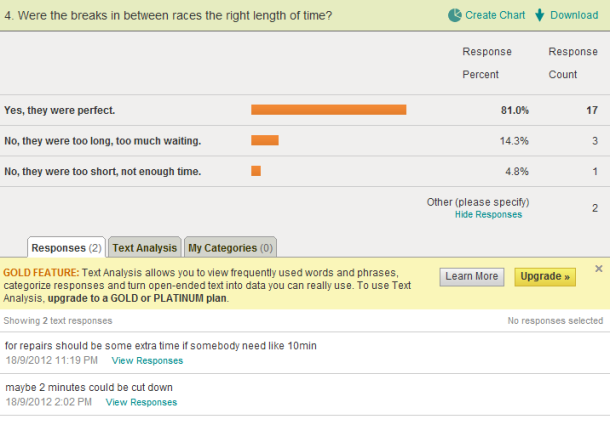
Task: Click the Upgrade button
Action: pos(545,277)
